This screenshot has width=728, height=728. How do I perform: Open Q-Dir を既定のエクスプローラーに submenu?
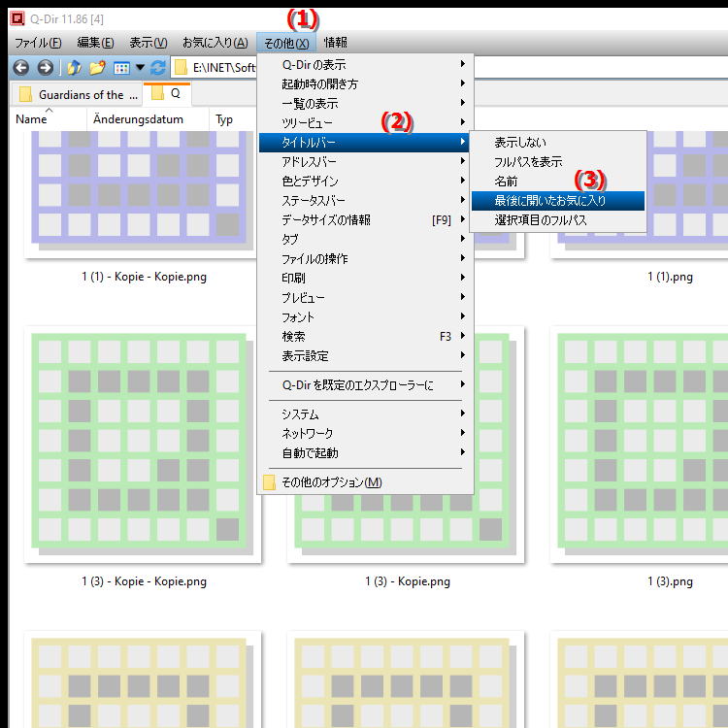(364, 385)
